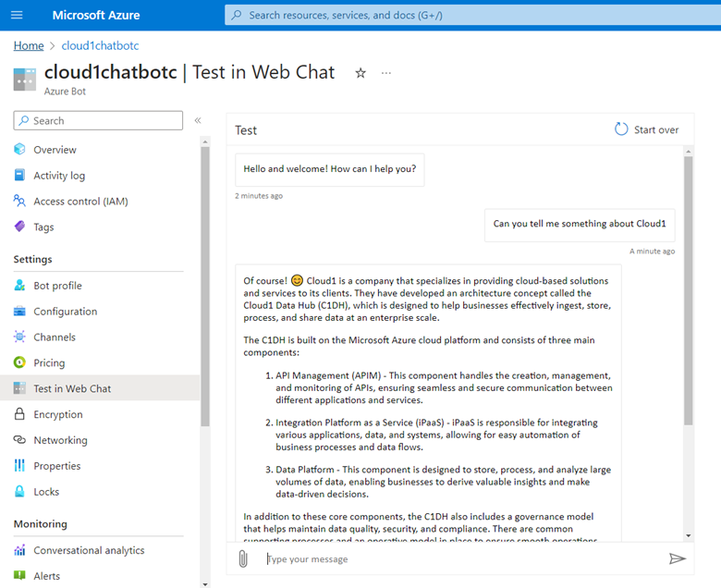Viewport: 721px width, 588px height.
Task: Click the paperclip attach file icon
Action: [243, 559]
